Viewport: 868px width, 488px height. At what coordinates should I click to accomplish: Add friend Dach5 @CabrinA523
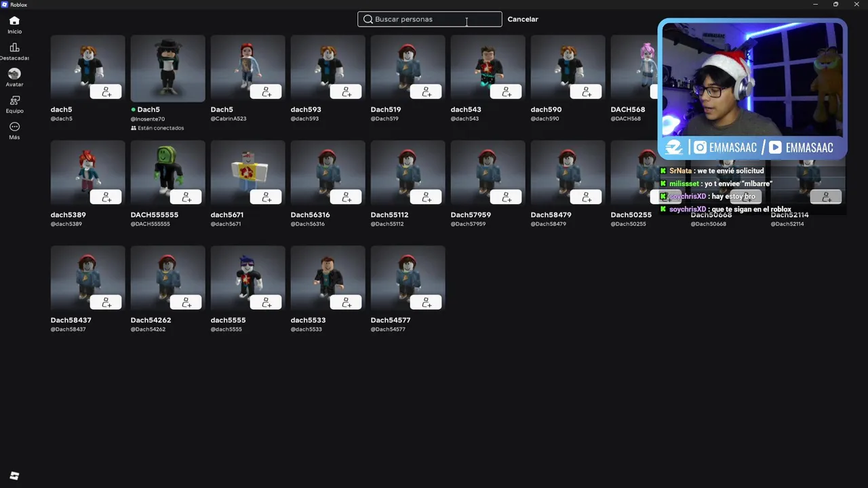266,91
